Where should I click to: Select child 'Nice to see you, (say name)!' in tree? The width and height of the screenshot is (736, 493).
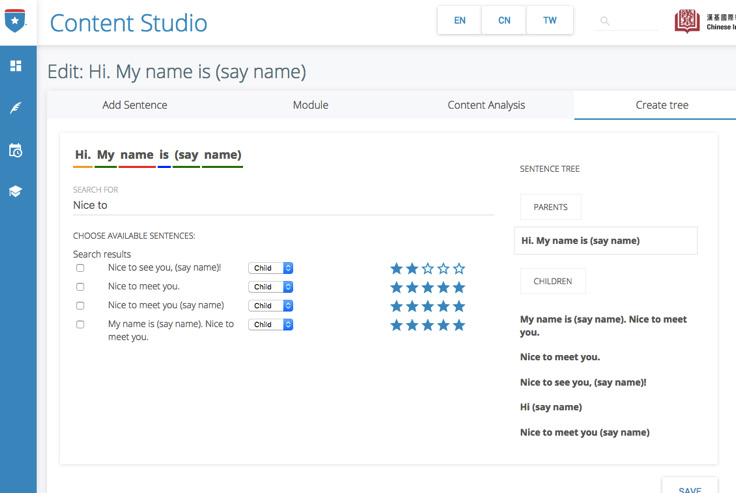click(583, 382)
